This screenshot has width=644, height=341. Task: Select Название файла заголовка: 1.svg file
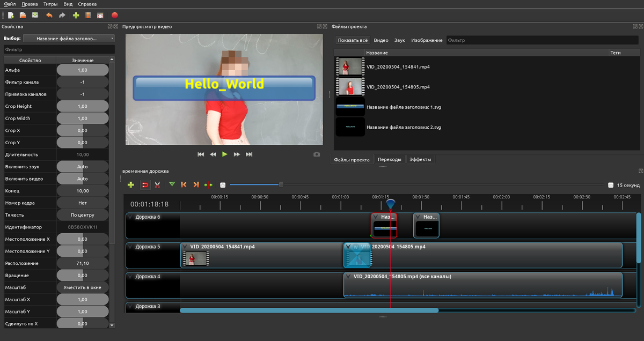pyautogui.click(x=404, y=107)
